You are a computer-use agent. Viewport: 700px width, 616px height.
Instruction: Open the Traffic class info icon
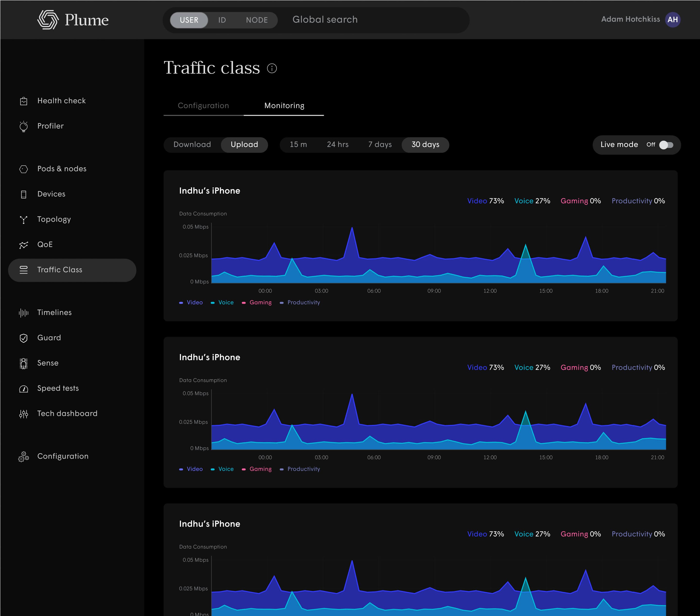272,68
